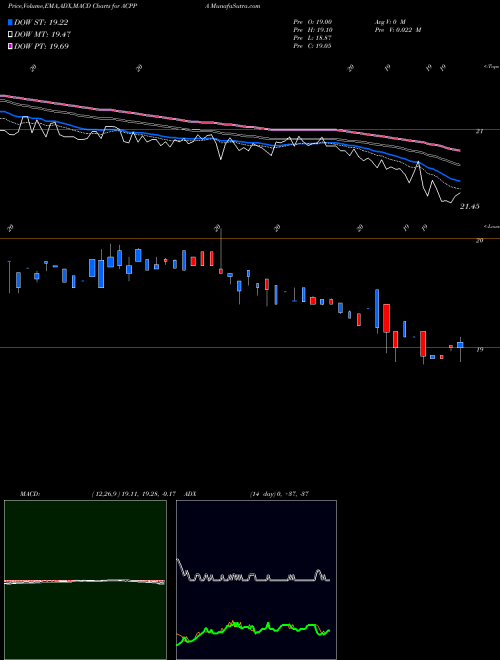Image resolution: width=500 pixels, height=660 pixels.
Task: Click the blue DOW ST legend swatch
Action: pyautogui.click(x=10, y=22)
